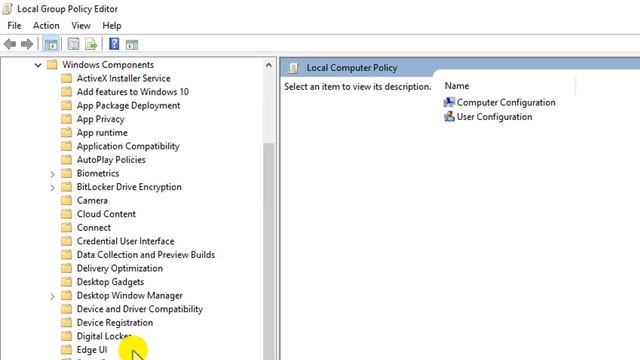The image size is (640, 360).
Task: Select Digital Locker tree item
Action: click(x=104, y=336)
